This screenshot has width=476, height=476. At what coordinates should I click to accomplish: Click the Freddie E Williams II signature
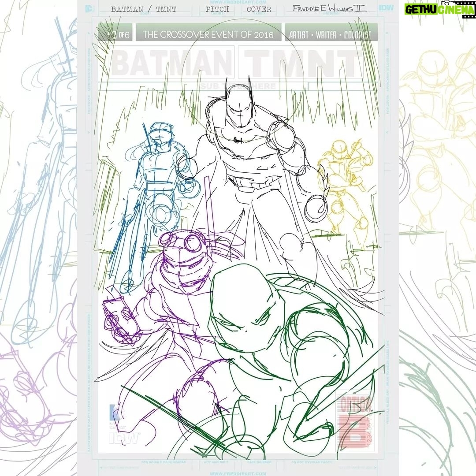coord(330,8)
